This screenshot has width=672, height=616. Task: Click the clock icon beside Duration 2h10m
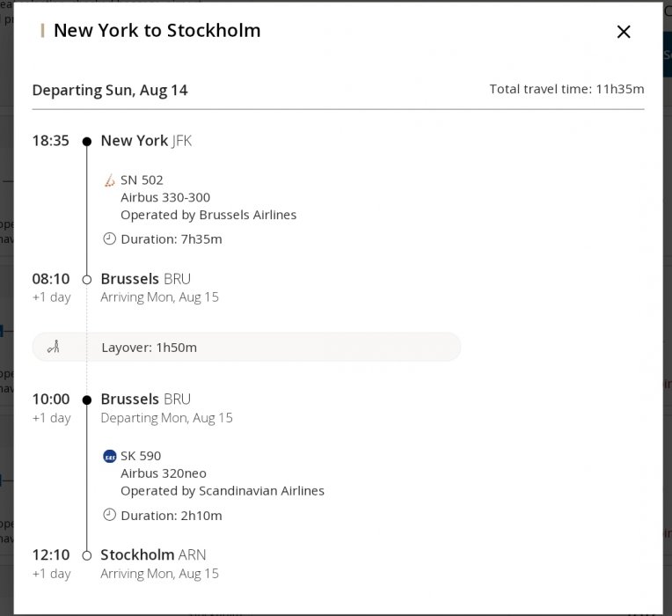[x=109, y=515]
